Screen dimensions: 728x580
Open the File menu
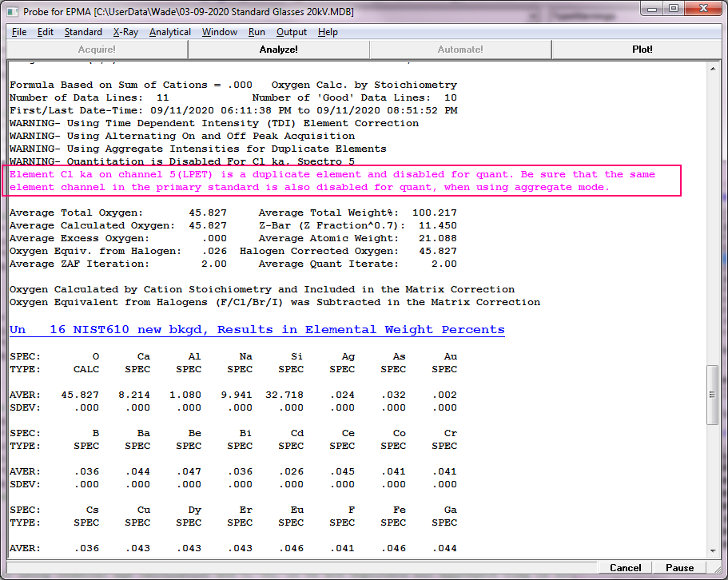[x=19, y=32]
